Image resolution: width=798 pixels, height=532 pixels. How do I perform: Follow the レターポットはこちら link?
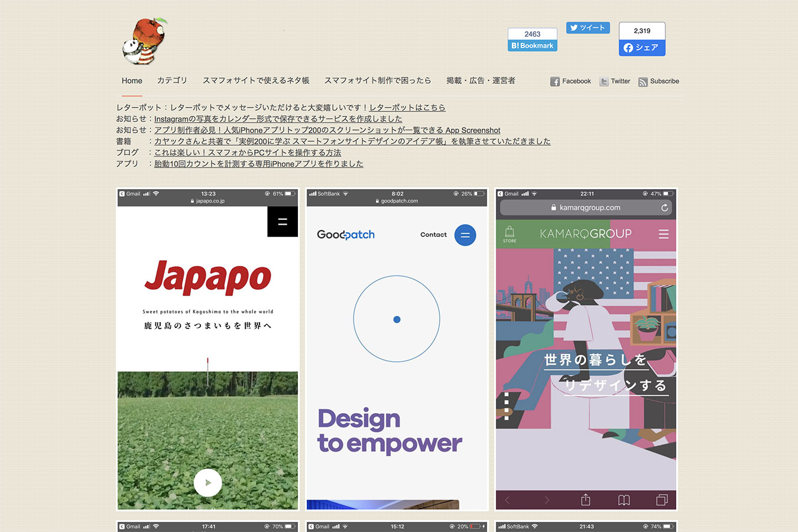[x=407, y=108]
